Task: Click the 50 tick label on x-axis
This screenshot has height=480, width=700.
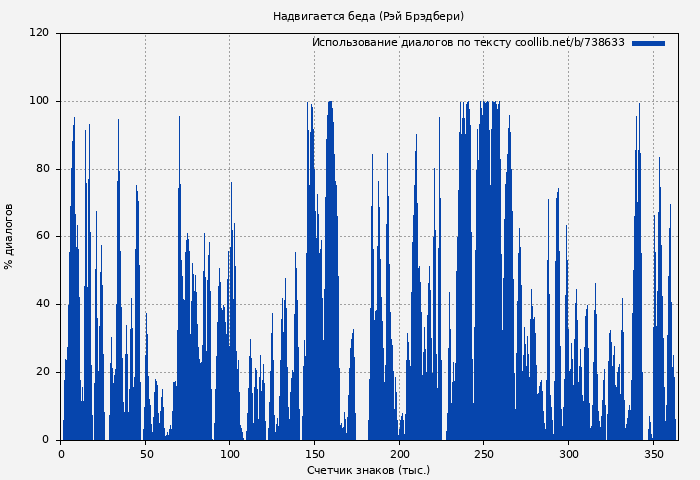Action: pos(146,454)
